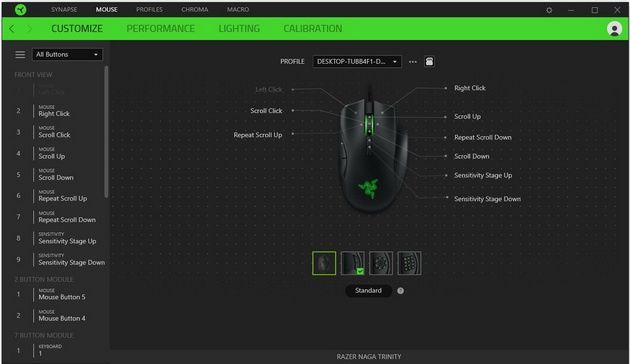Click the Razer logo icon
This screenshot has height=364, width=630.
[20, 9]
